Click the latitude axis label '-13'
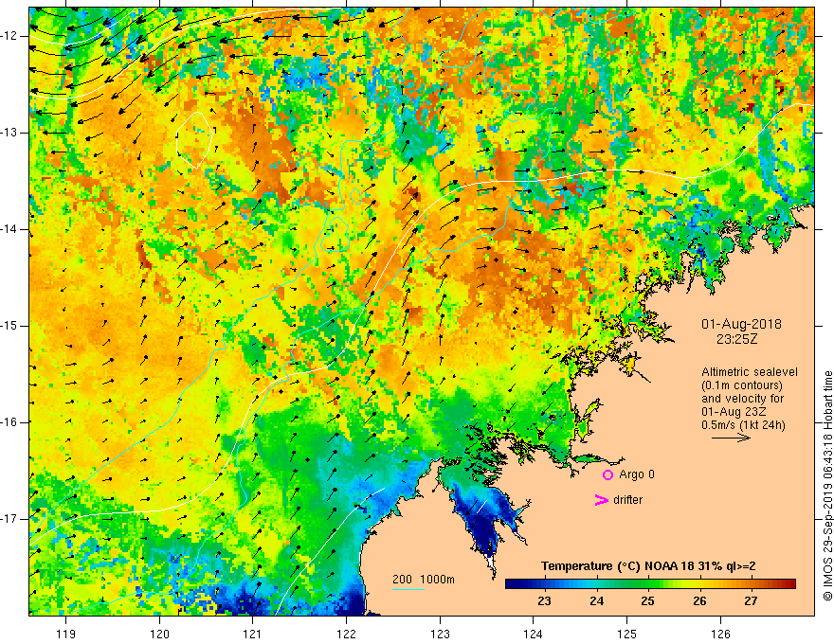 (x=10, y=133)
